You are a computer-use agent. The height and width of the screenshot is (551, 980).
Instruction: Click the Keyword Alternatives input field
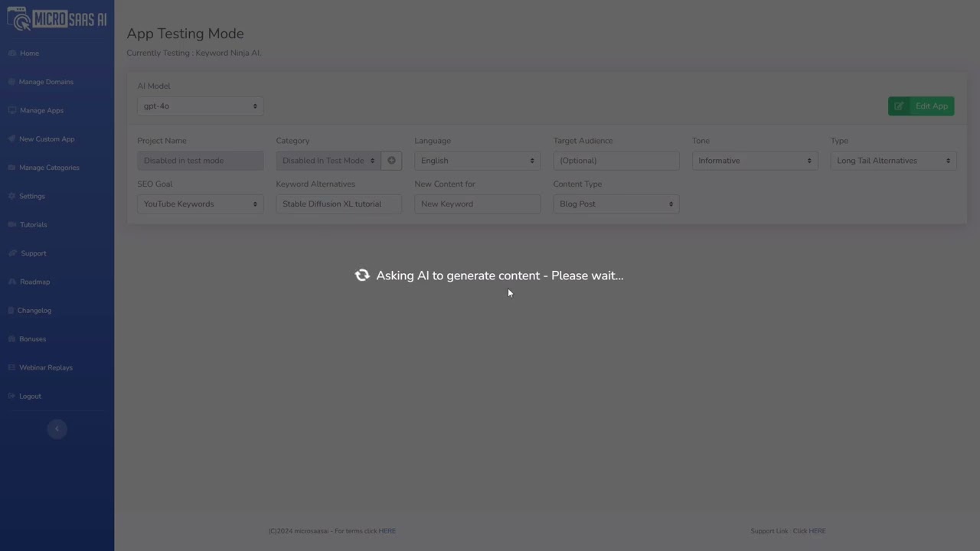pos(339,204)
